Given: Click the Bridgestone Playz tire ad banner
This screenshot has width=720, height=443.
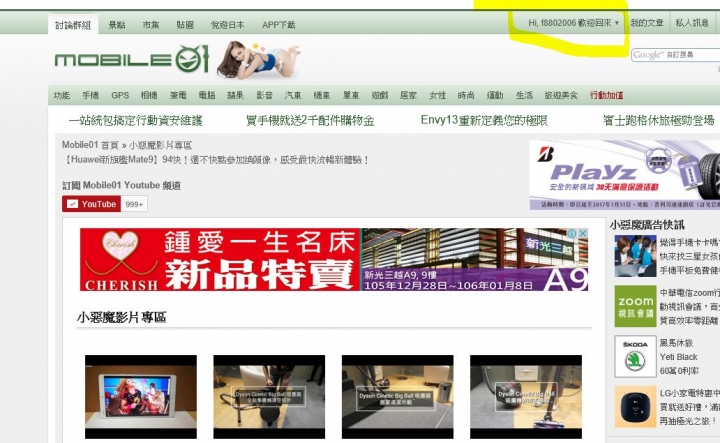Looking at the screenshot, I should click(x=624, y=174).
